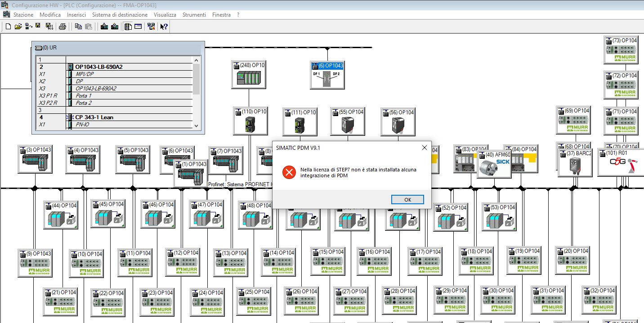Select the (37) BARC barcode reader

pos(575,162)
